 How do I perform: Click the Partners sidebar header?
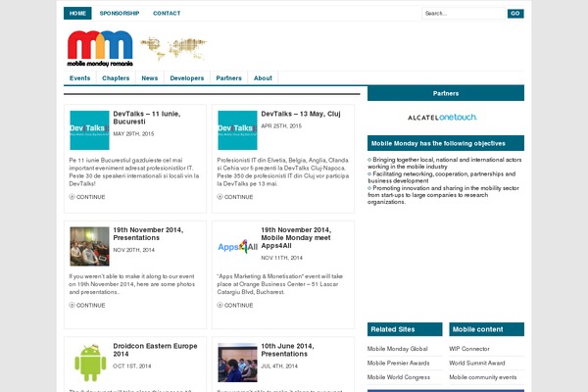coord(446,93)
